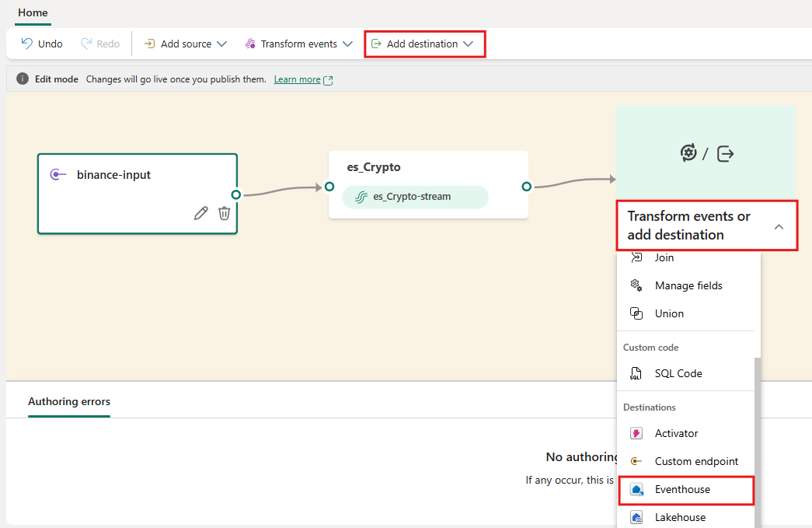Open the Add source dropdown
The height and width of the screenshot is (528, 812).
pos(186,44)
